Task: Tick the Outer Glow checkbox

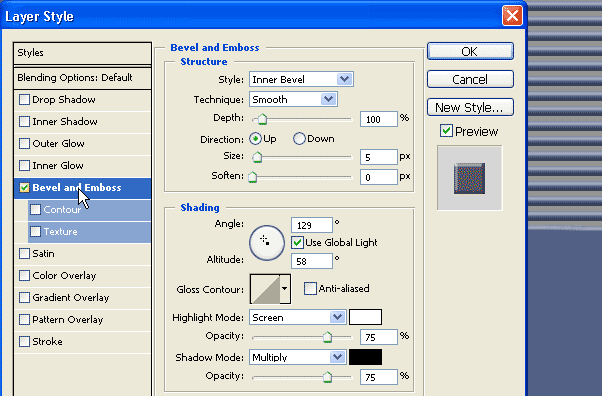Action: coord(24,143)
